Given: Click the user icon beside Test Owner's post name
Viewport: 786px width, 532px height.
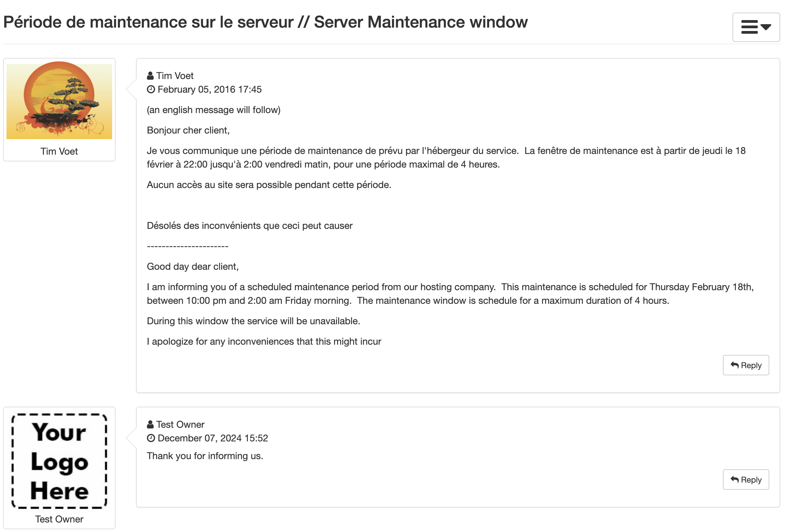Looking at the screenshot, I should coord(150,424).
